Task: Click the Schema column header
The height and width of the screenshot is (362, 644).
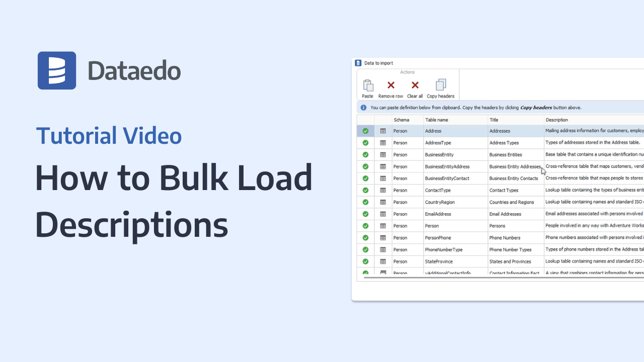Action: coord(401,120)
